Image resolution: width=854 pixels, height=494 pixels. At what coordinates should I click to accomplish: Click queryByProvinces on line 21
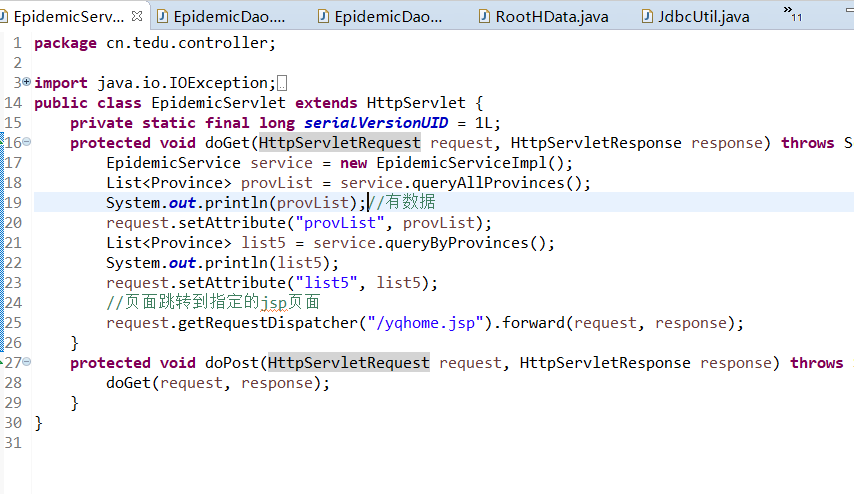[x=456, y=243]
